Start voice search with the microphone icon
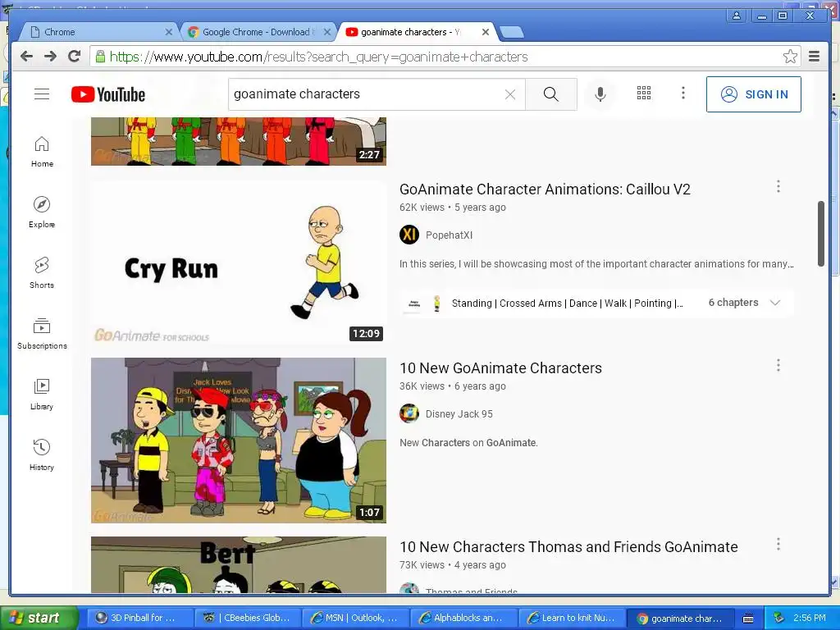 click(600, 94)
